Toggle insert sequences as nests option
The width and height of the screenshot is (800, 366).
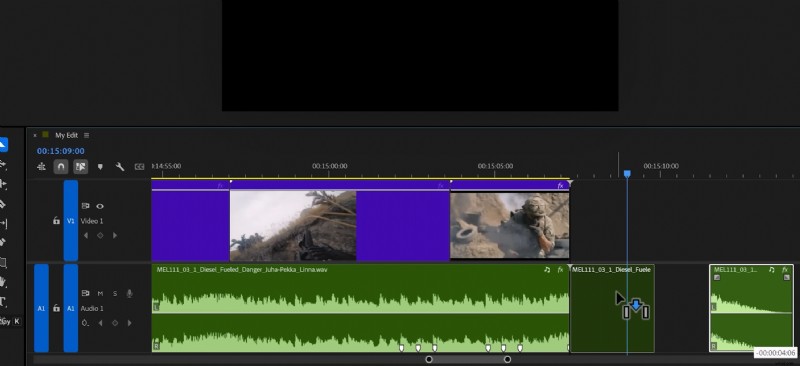pyautogui.click(x=41, y=166)
